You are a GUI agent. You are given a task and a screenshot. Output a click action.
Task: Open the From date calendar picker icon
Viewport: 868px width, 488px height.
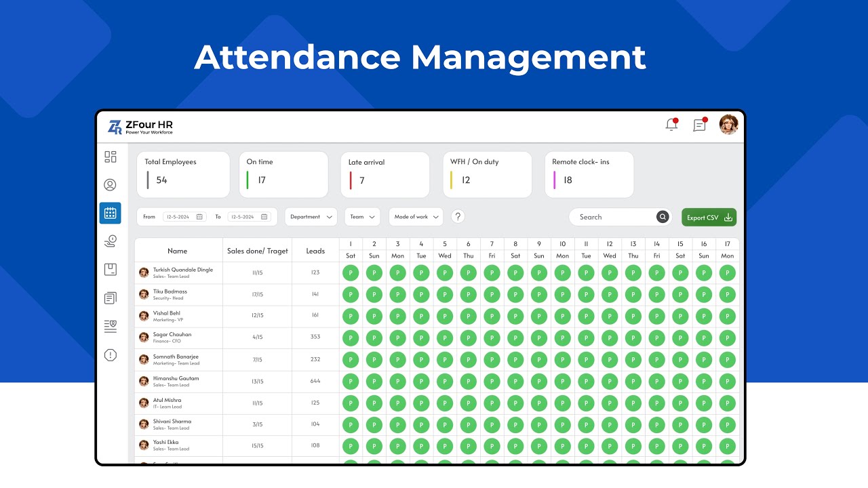[199, 217]
